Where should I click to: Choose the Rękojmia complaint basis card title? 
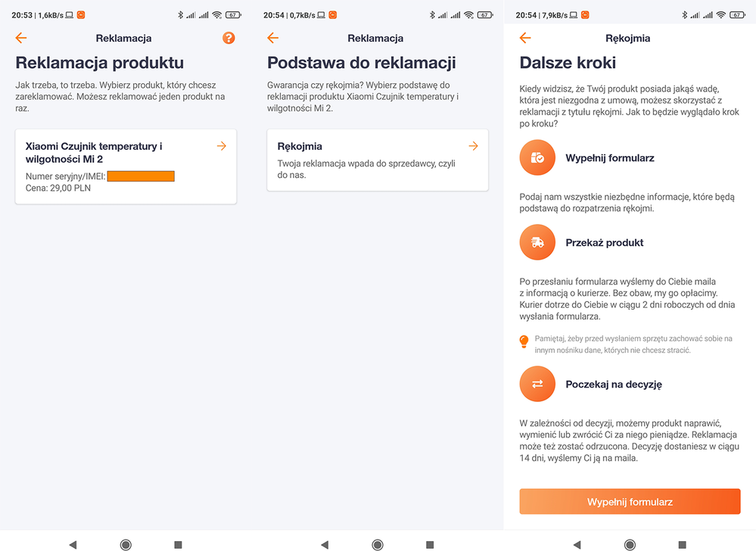click(300, 146)
